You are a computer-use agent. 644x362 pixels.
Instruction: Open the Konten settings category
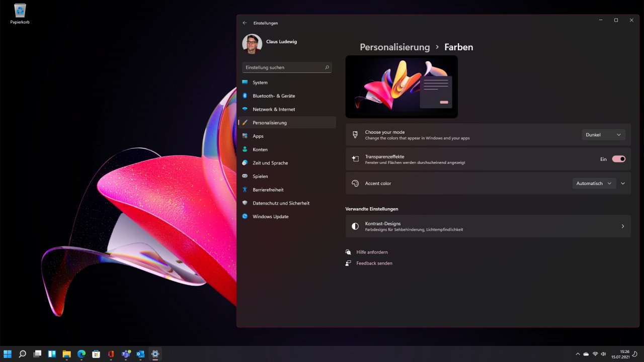[x=288, y=149]
